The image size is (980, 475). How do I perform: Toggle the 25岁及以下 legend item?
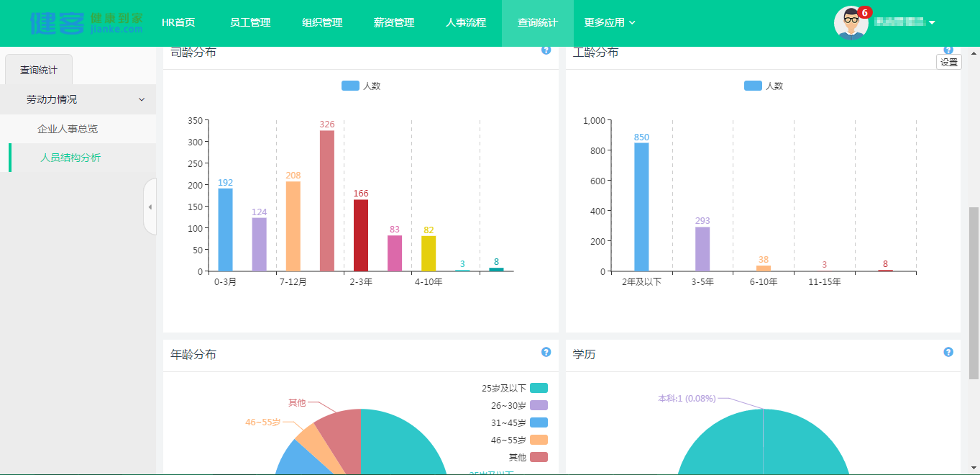point(515,388)
